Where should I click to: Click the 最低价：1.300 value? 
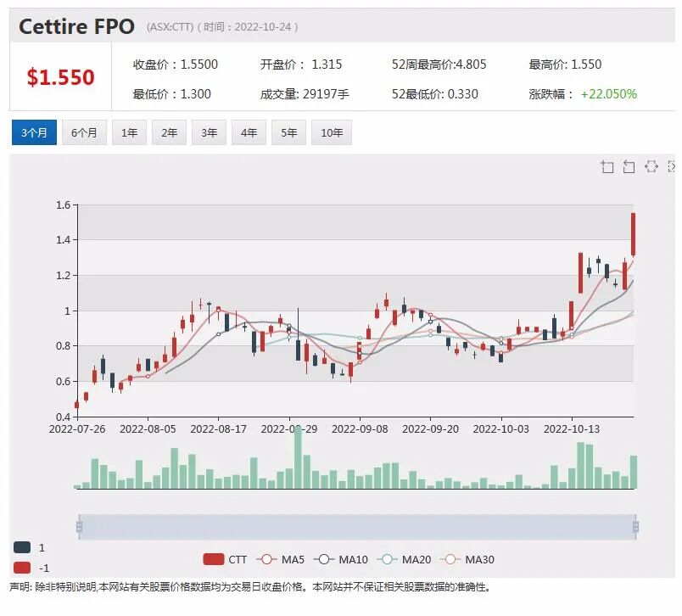coord(172,94)
